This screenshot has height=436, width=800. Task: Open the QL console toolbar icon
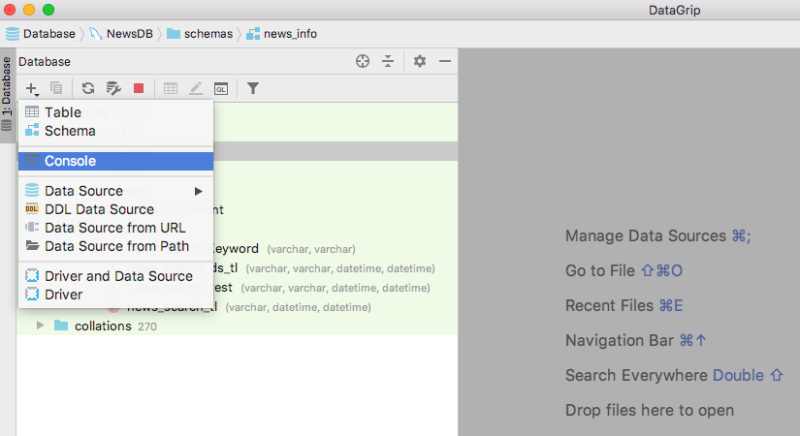(x=221, y=89)
